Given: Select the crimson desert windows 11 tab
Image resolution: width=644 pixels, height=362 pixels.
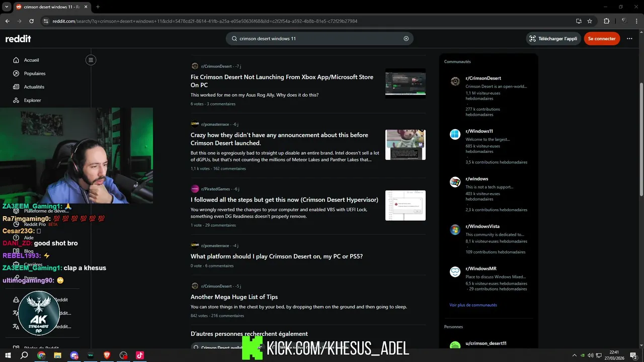Looking at the screenshot, I should (x=52, y=7).
